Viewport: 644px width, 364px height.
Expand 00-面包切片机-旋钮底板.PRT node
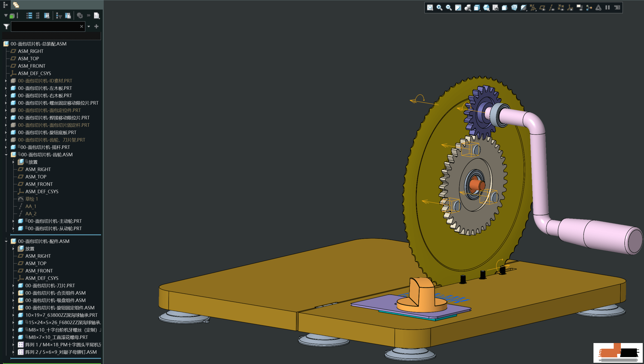(x=6, y=133)
